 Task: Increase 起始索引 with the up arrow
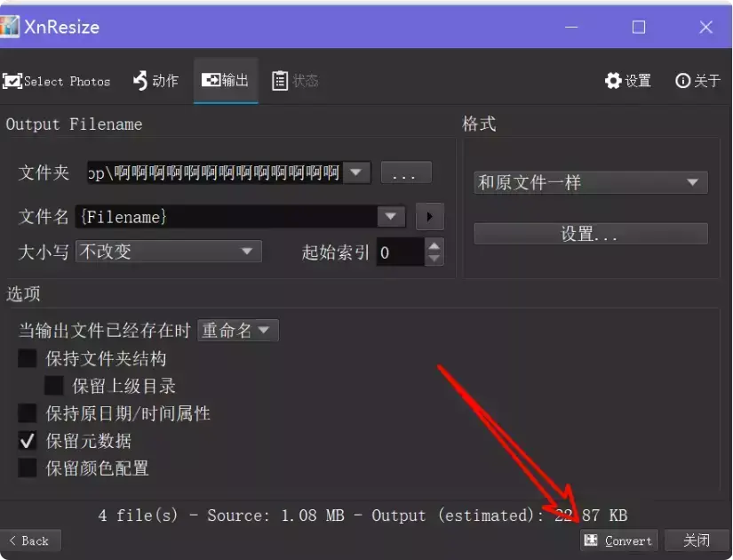click(434, 246)
